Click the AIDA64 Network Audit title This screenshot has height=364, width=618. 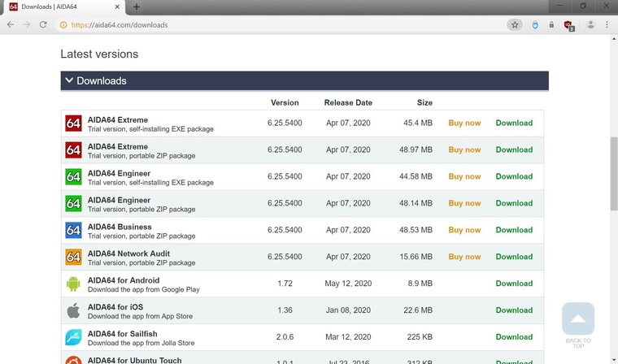128,253
